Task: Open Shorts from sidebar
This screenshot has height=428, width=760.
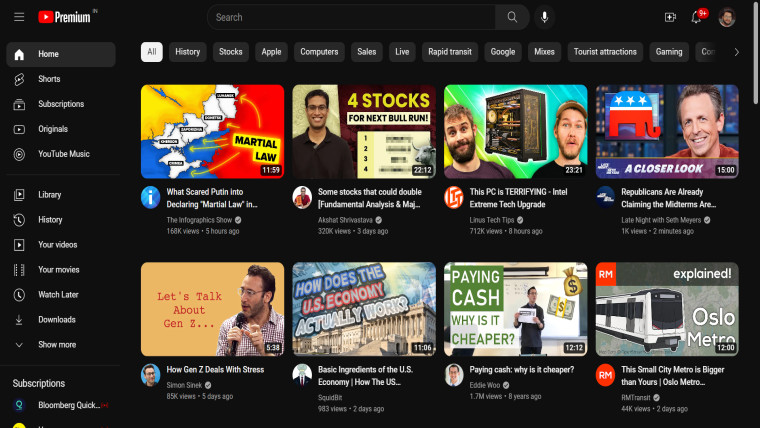Action: [61, 79]
